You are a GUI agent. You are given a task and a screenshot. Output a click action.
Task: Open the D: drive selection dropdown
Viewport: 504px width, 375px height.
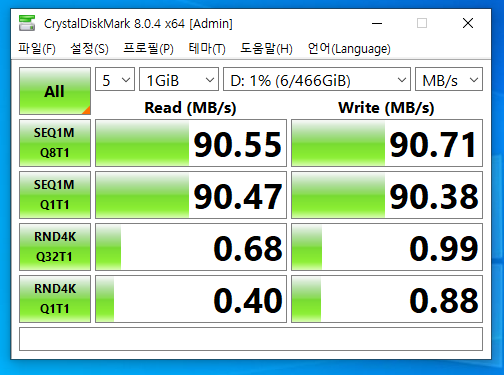pos(317,79)
